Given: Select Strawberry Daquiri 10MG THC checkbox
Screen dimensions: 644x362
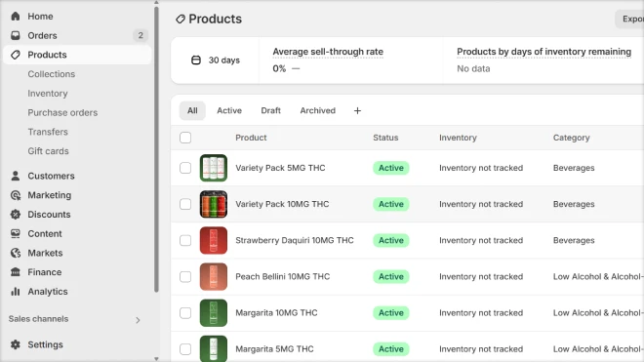Looking at the screenshot, I should [x=185, y=240].
